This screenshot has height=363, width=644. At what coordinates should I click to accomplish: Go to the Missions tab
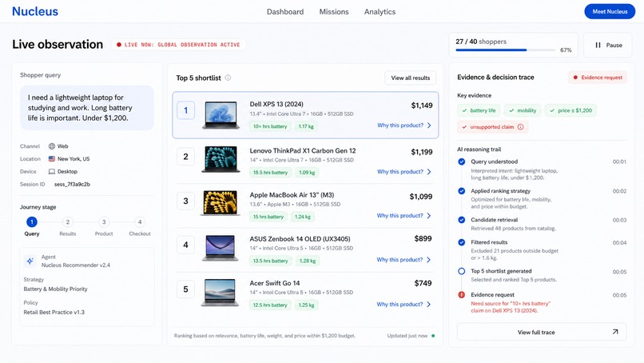tap(334, 12)
